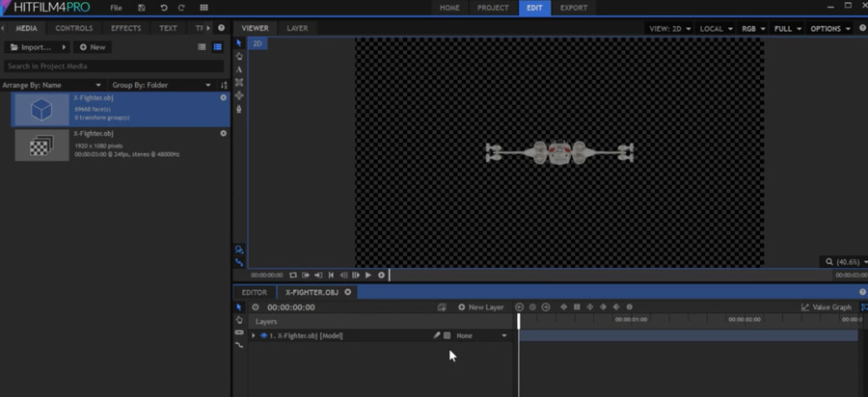868x397 pixels.
Task: Expand the X-Fighter.obj [Model] layer
Action: click(254, 336)
